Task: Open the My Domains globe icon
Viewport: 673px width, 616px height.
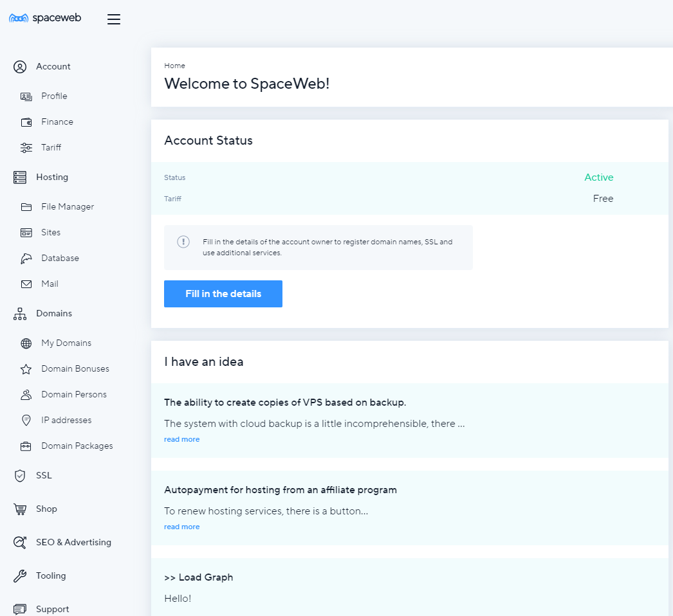Action: (x=26, y=343)
